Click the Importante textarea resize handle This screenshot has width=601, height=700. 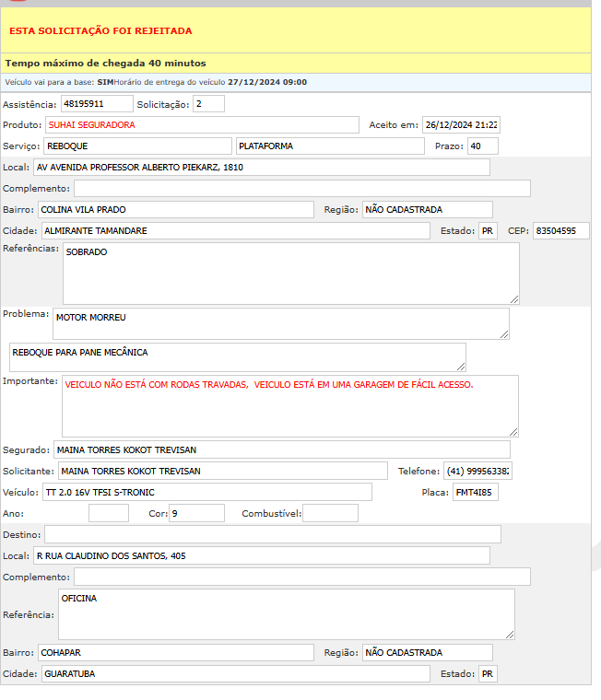click(513, 431)
